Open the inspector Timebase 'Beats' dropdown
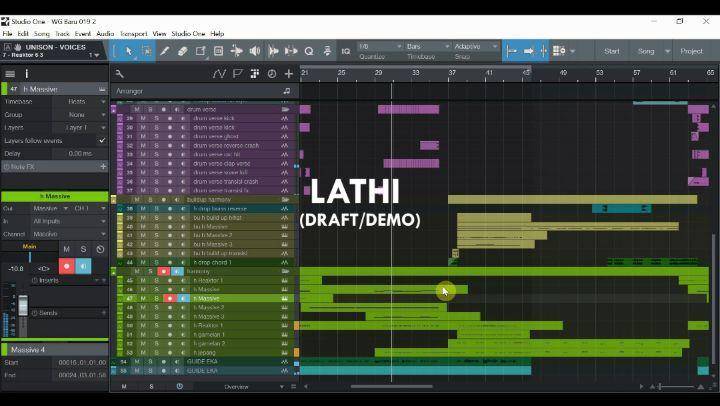 tap(79, 102)
